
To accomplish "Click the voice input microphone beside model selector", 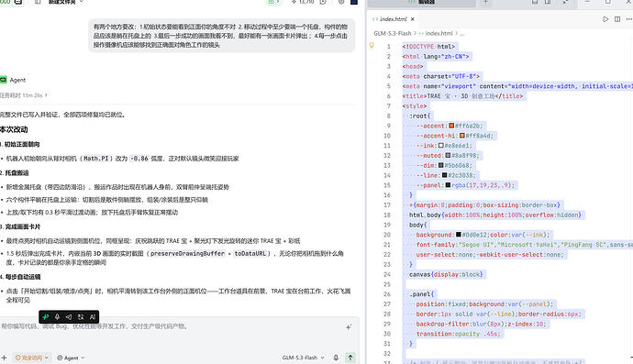I will [x=336, y=358].
